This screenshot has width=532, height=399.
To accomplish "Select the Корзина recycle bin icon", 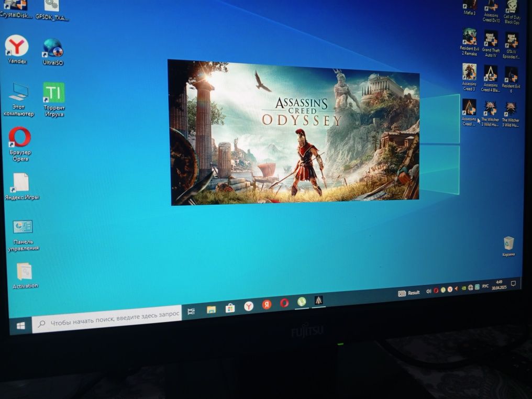I will (x=508, y=246).
